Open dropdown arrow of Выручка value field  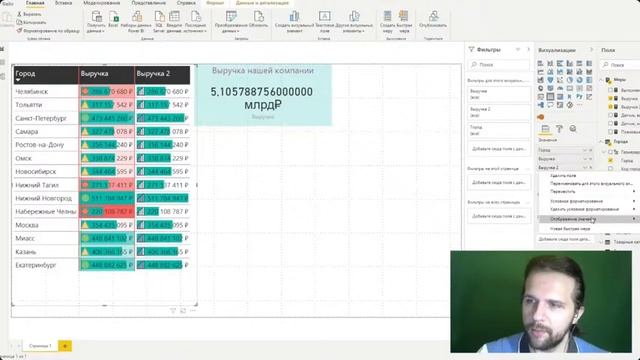[584, 159]
